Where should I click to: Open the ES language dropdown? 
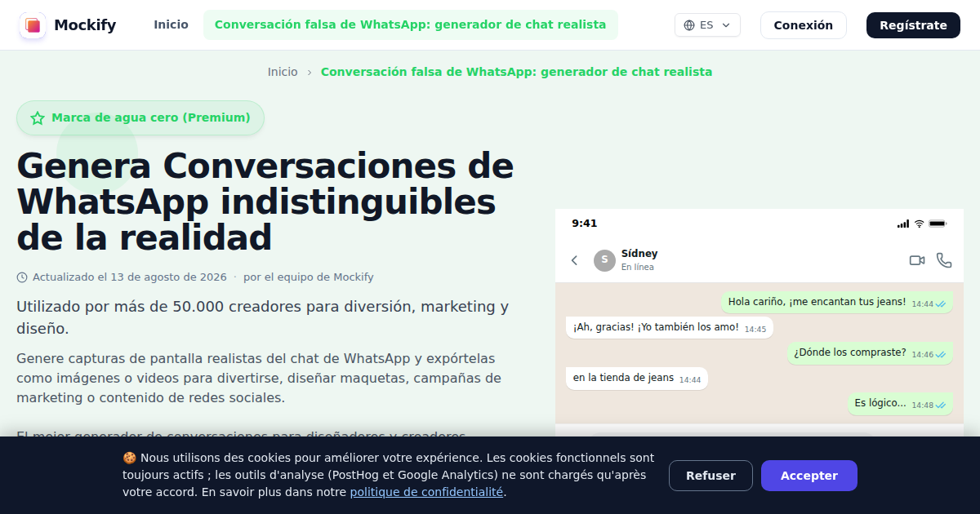707,25
